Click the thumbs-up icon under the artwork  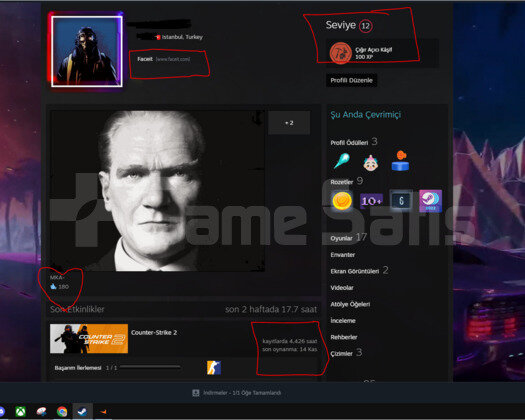pos(53,287)
